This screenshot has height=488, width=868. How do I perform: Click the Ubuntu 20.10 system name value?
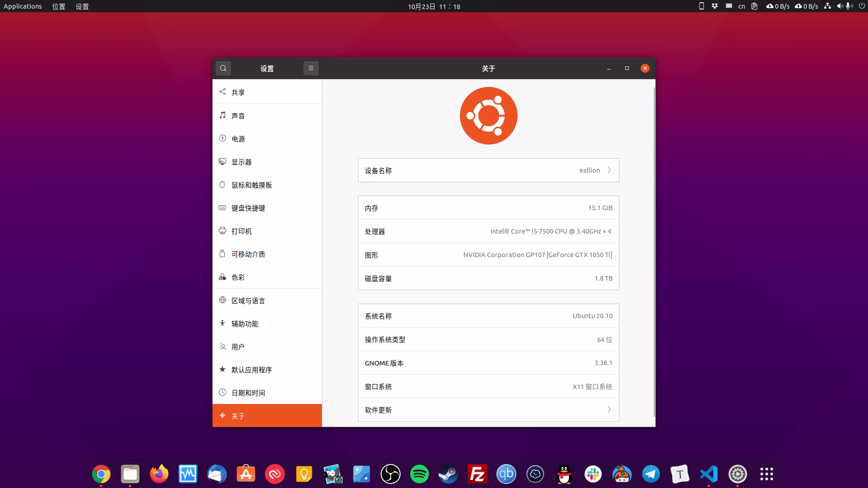tap(592, 316)
